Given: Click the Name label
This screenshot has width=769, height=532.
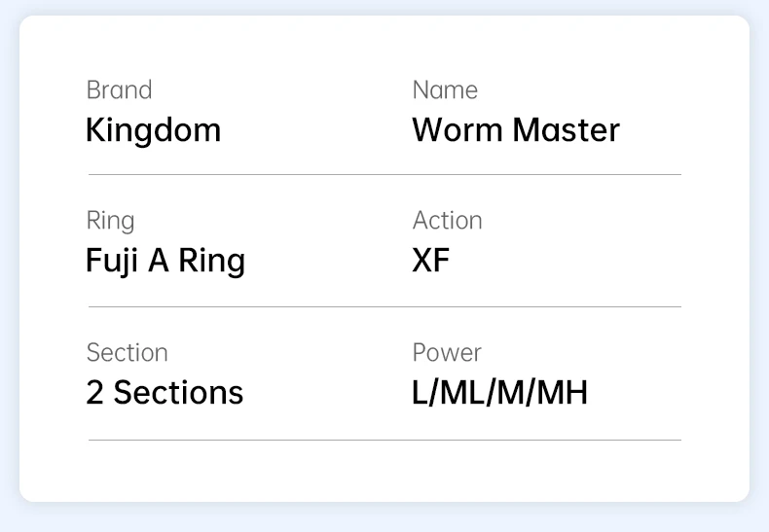Looking at the screenshot, I should point(445,90).
